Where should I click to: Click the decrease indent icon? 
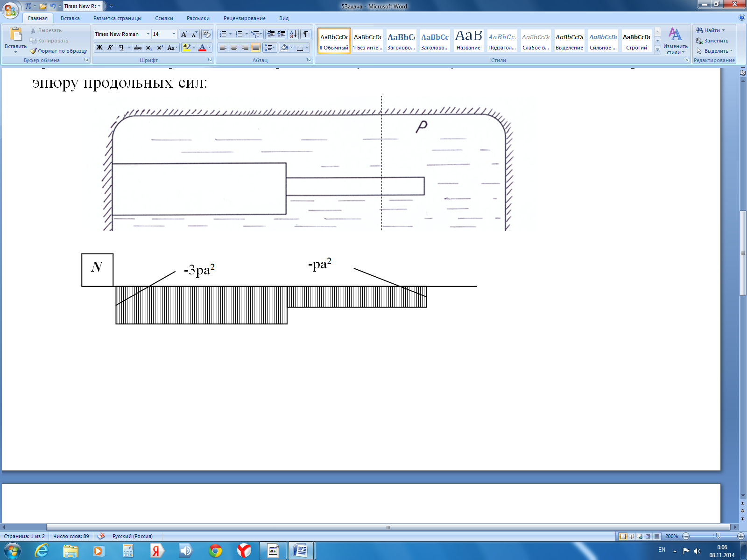271,34
